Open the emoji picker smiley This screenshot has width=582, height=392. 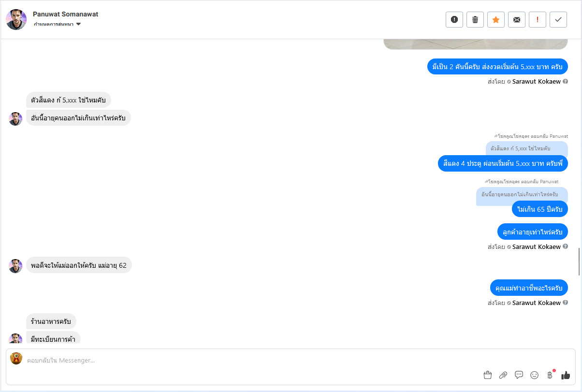(535, 375)
